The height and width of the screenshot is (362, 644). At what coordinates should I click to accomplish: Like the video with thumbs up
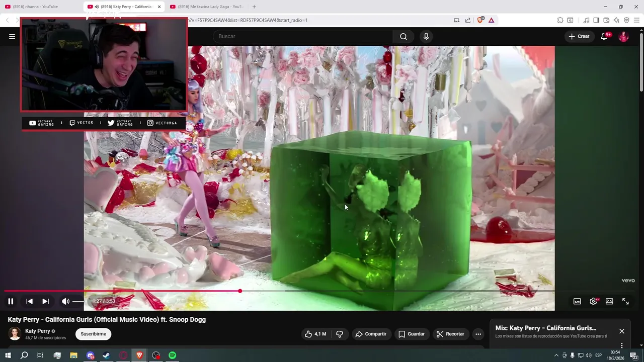(315, 334)
